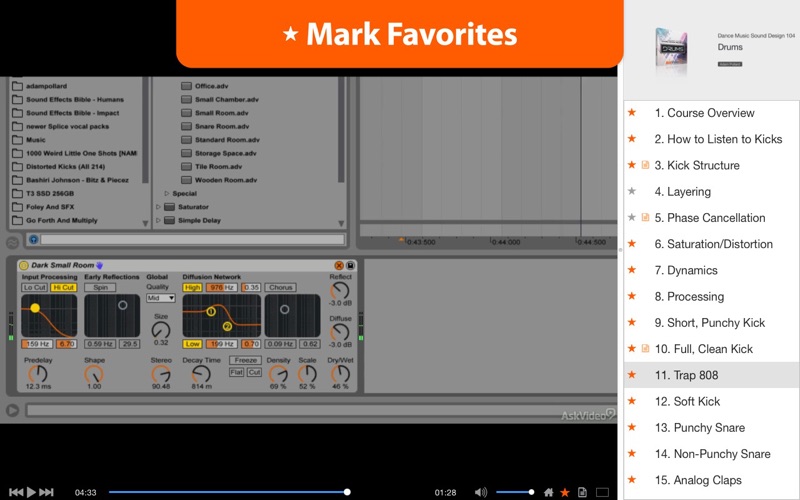Toggle favorite star for Non-Punchy Snare
This screenshot has height=500, width=800.
coord(632,454)
